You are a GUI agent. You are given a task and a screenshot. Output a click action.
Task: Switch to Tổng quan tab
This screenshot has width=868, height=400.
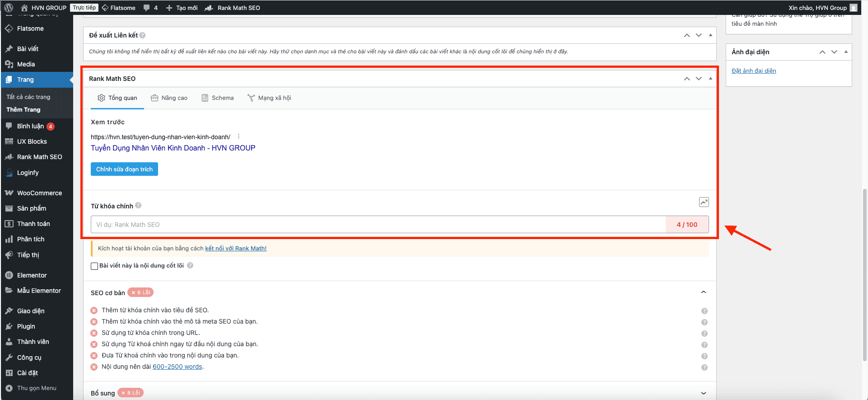click(117, 98)
